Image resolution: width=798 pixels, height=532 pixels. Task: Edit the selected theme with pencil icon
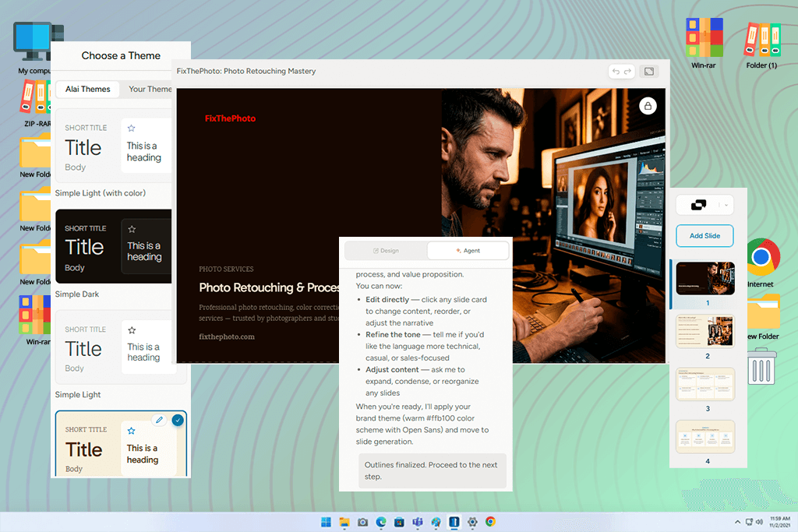(159, 420)
